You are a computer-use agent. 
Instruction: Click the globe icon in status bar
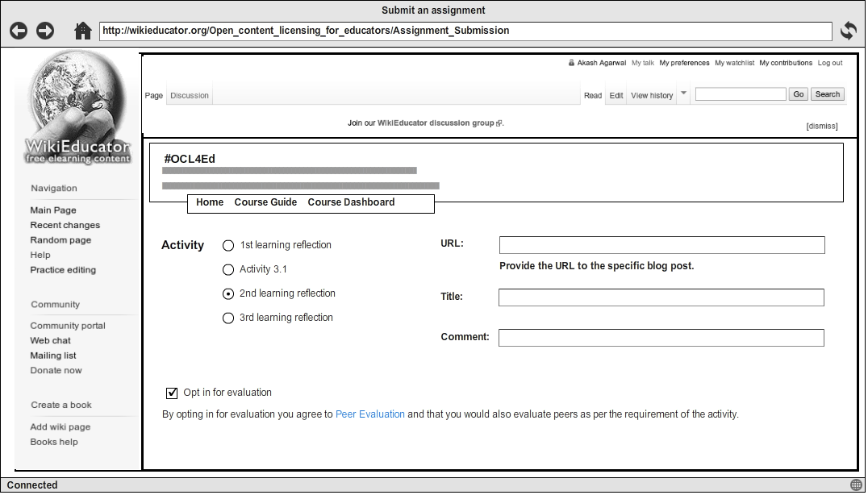(x=857, y=485)
